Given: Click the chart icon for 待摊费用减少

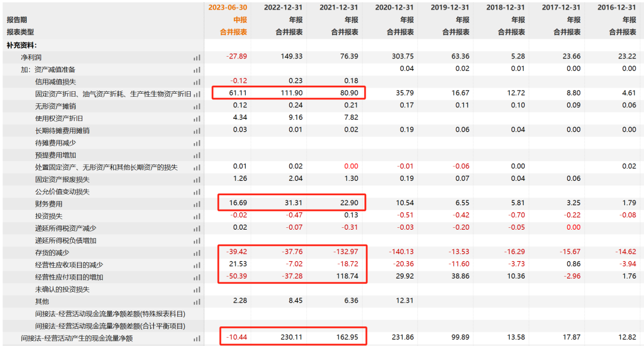Looking at the screenshot, I should [x=197, y=143].
